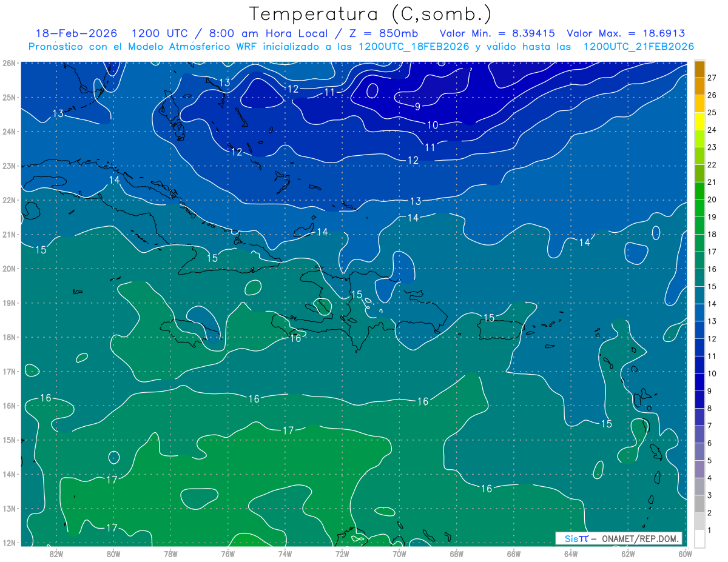Click the "72W" longitude axis label

tap(342, 553)
